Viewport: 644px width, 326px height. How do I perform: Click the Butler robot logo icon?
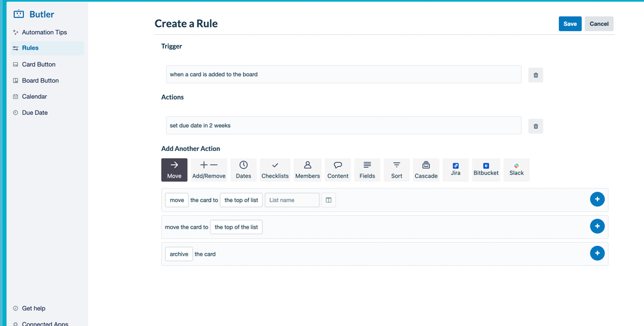click(19, 14)
